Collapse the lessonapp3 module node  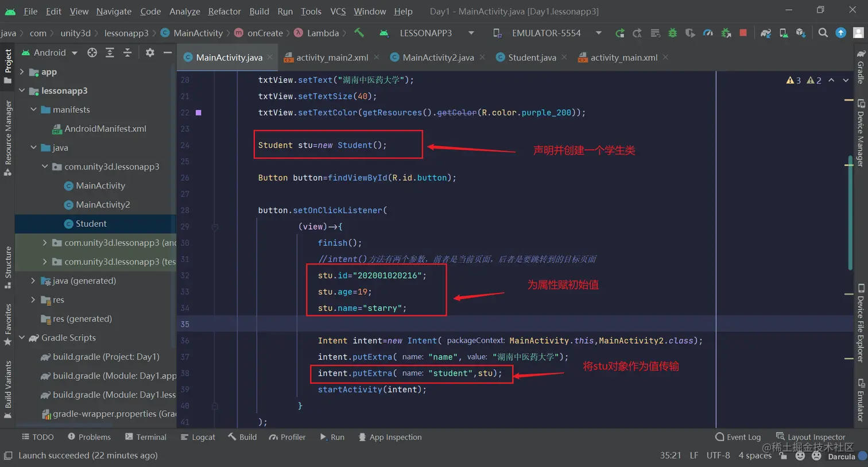22,91
